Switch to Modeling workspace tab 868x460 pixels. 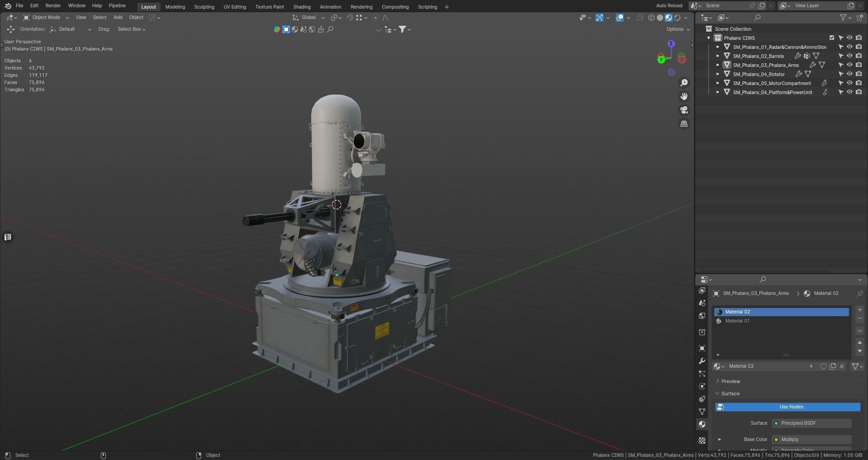click(175, 7)
